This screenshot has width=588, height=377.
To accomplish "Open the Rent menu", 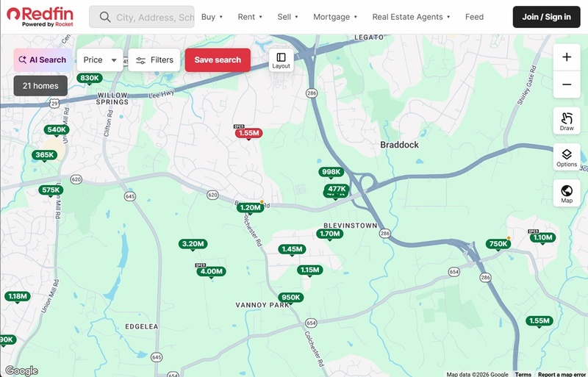I will (x=250, y=17).
